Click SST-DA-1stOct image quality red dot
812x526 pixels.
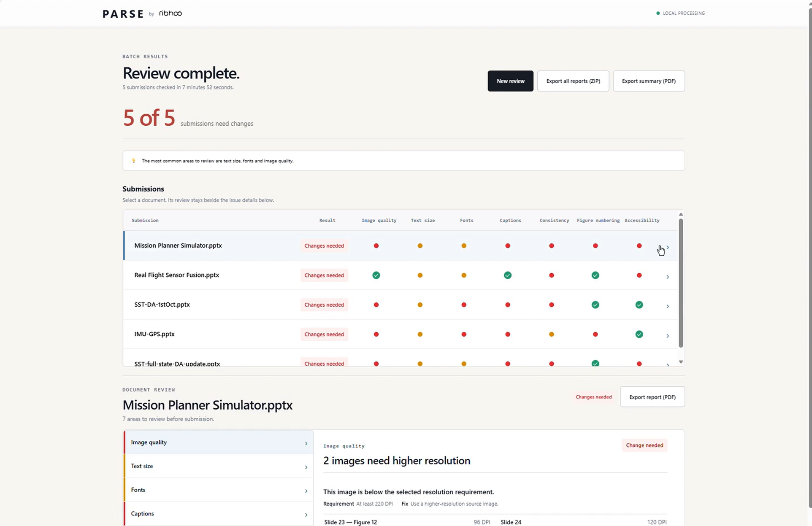376,305
